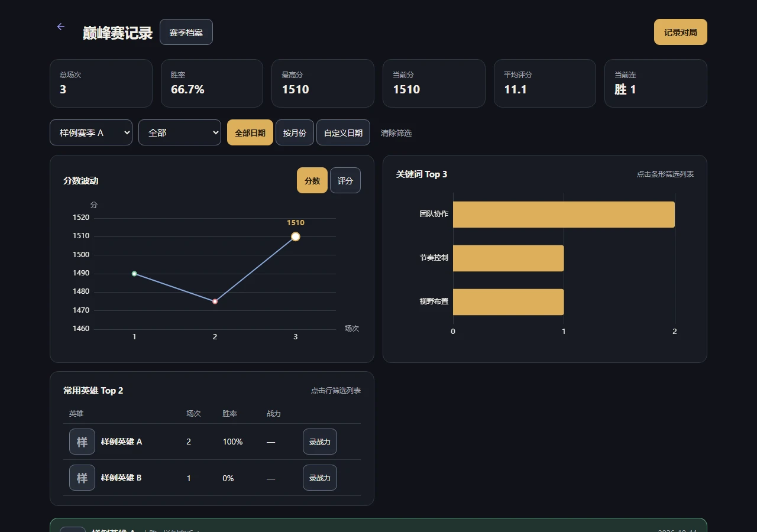This screenshot has width=757, height=532.
Task: Click the 样例英雄 A avatar icon
Action: [x=82, y=442]
